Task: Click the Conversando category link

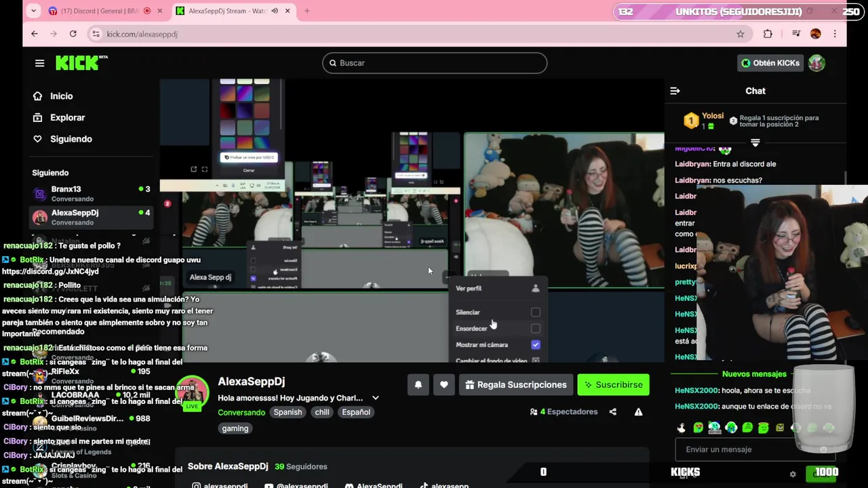Action: click(x=241, y=412)
